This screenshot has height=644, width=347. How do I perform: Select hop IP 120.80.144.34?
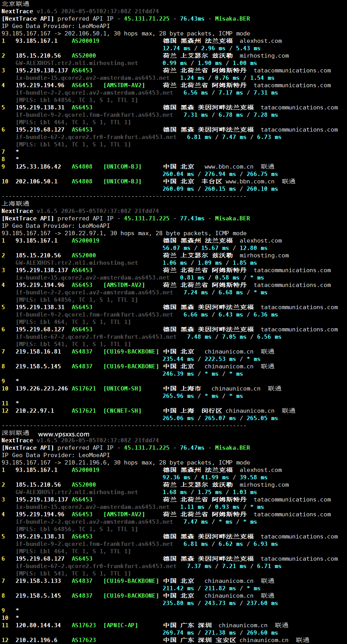point(38,625)
